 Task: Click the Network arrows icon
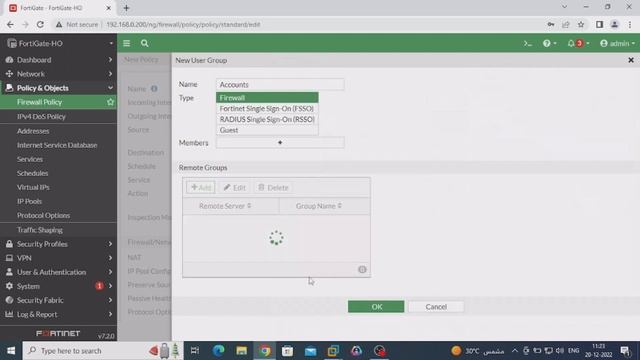pyautogui.click(x=9, y=74)
